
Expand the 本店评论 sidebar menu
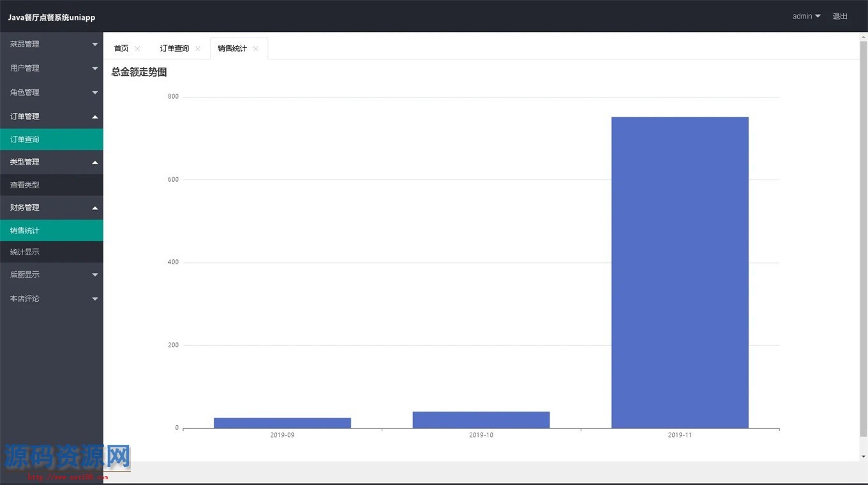pyautogui.click(x=51, y=299)
